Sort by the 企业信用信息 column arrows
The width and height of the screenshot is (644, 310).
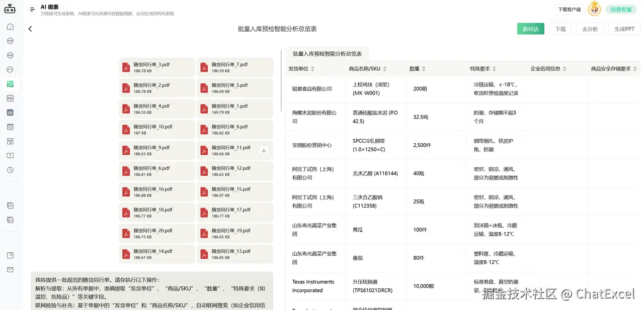tap(565, 69)
